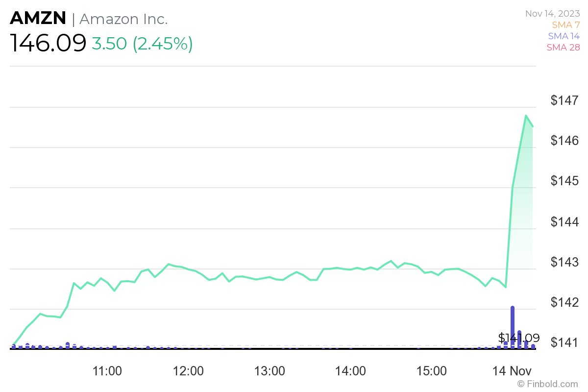Click the 12:00 time axis label
The height and width of the screenshot is (392, 588).
point(188,370)
